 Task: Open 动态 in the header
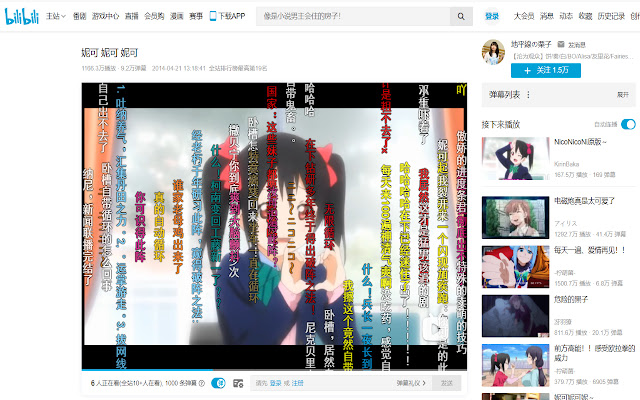click(566, 16)
